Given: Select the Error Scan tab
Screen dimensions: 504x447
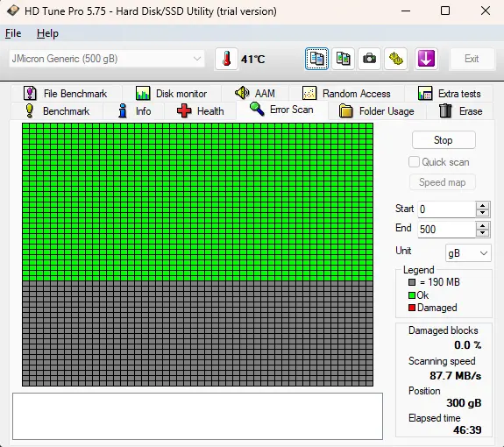Looking at the screenshot, I should 282,110.
